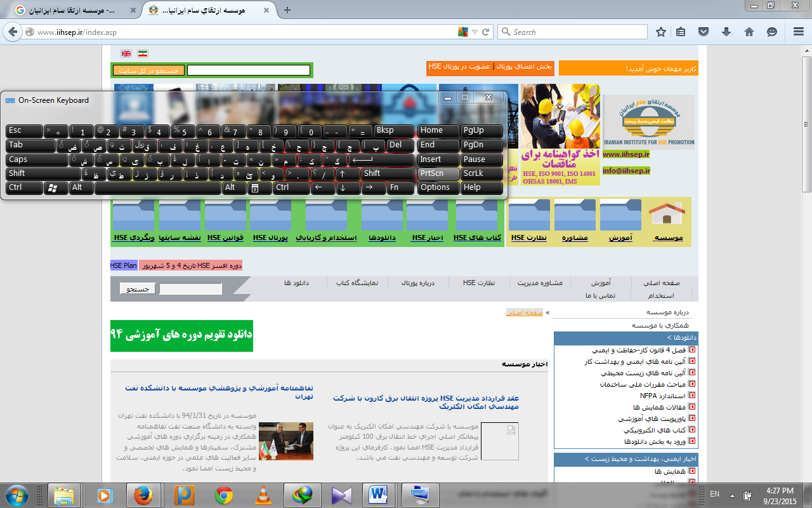
Task: Open the info@iihsep.ir email link
Action: (x=625, y=171)
